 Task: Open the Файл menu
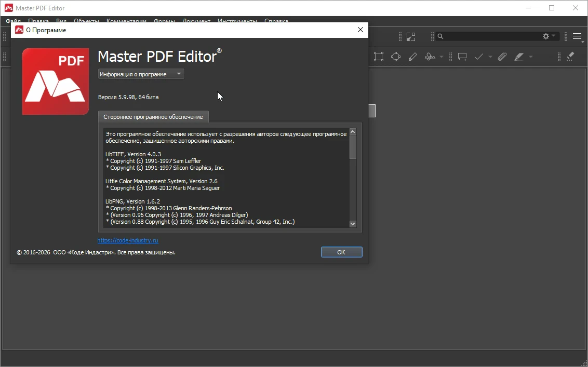coord(14,21)
